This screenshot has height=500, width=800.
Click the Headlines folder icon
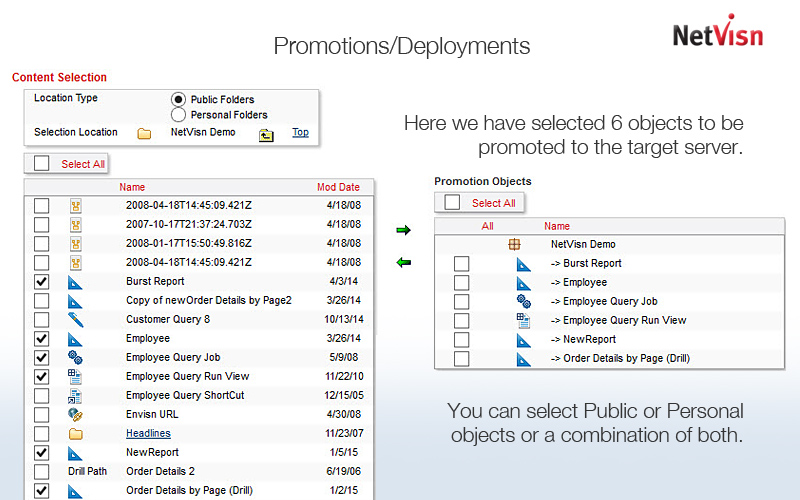click(x=75, y=434)
